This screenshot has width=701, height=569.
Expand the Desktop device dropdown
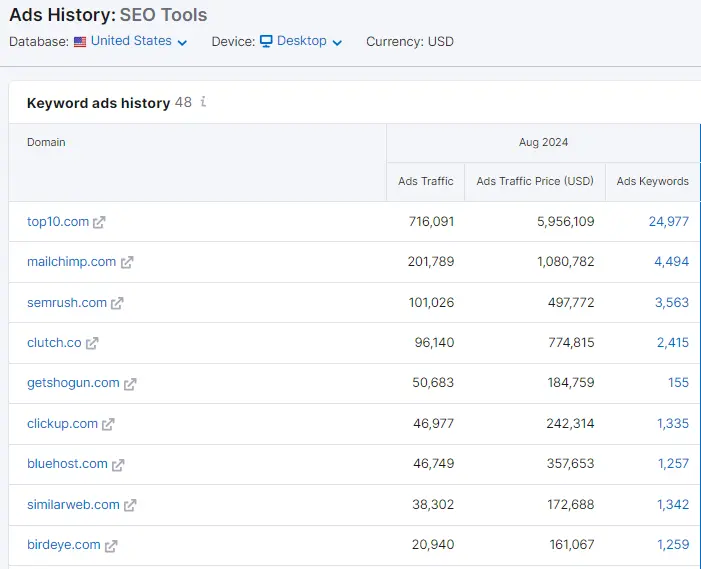[301, 41]
